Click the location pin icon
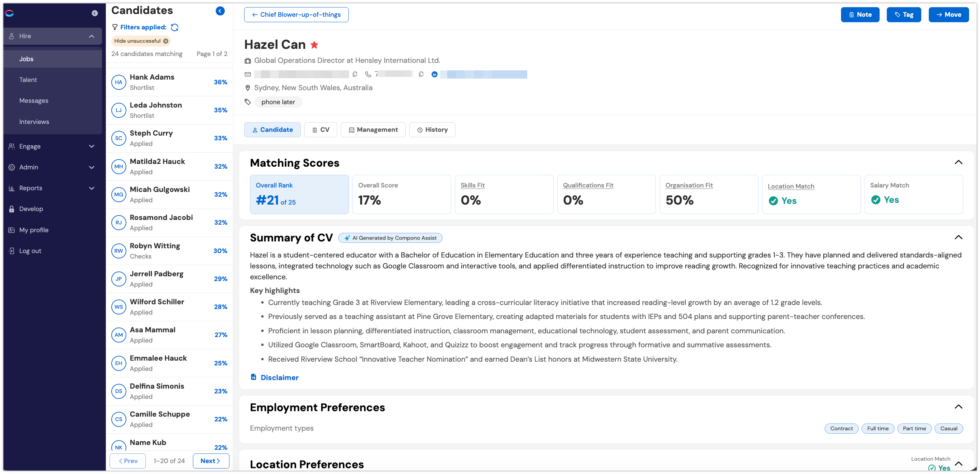The width and height of the screenshot is (980, 474). pos(248,88)
